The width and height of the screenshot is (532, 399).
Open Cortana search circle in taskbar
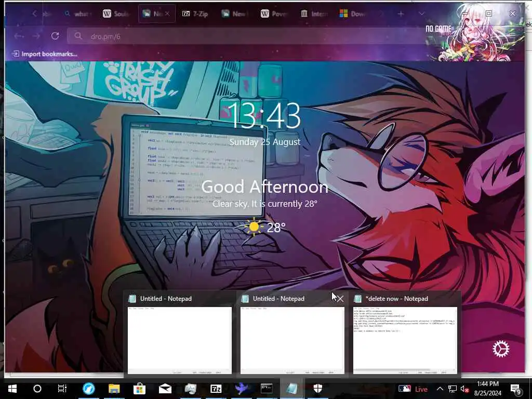[x=37, y=389]
